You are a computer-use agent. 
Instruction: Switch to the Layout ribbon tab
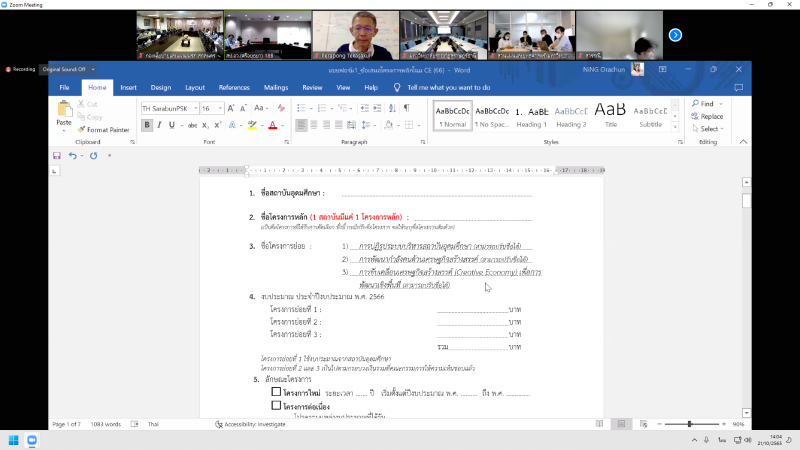[x=195, y=87]
